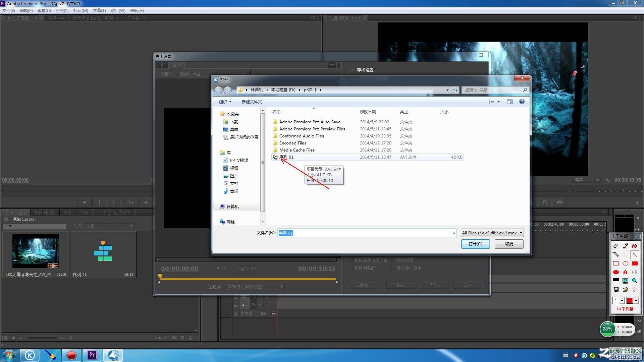Open the view options dropdown arrow
644x362 pixels.
[x=498, y=102]
